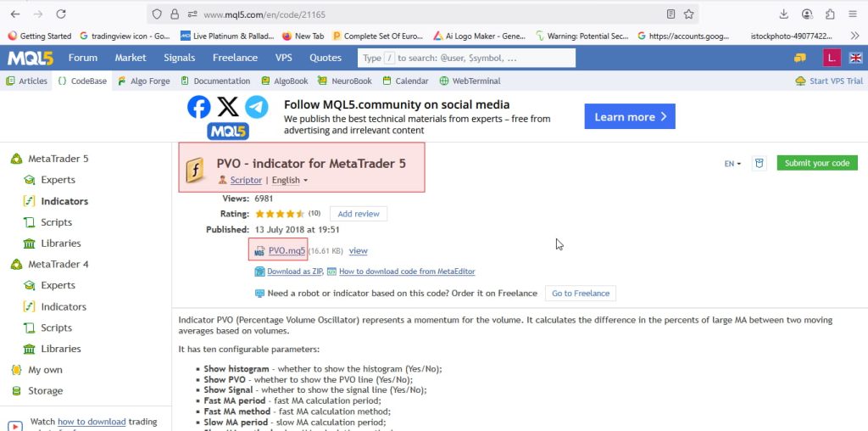This screenshot has height=431, width=868.
Task: Open the WebTerminal tab
Action: pos(470,81)
